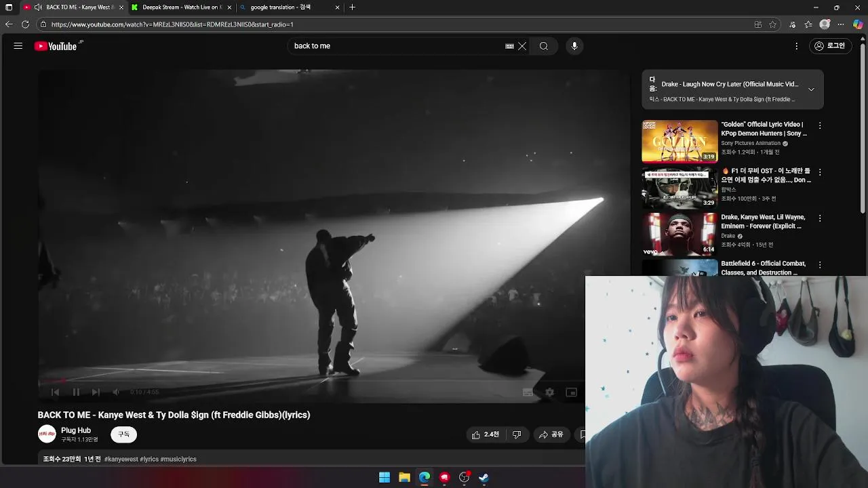The width and height of the screenshot is (868, 488).
Task: Reload the current page
Action: [25, 24]
